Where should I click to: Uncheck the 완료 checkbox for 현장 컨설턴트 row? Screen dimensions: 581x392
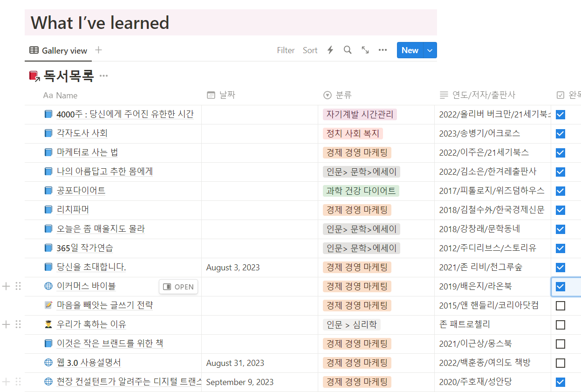[560, 382]
